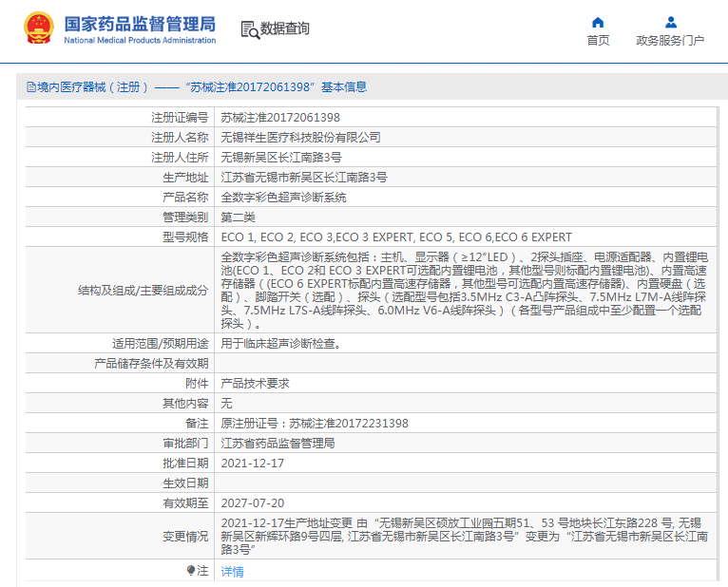Click the structure and composition description paragraph

click(464, 290)
